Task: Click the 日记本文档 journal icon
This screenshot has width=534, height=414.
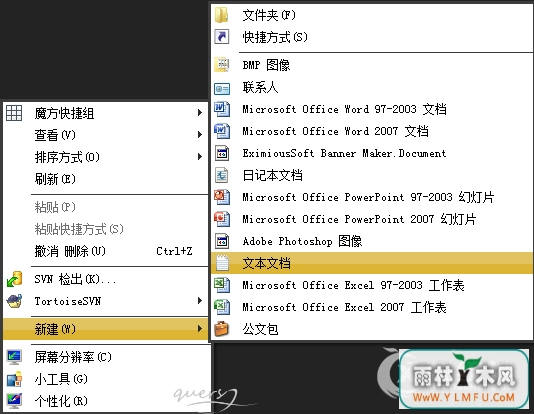Action: tap(222, 175)
